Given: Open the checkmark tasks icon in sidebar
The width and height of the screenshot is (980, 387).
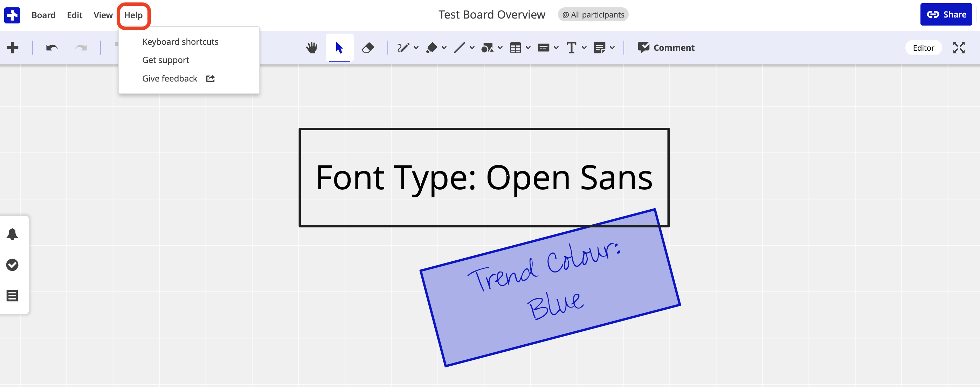Looking at the screenshot, I should 12,265.
